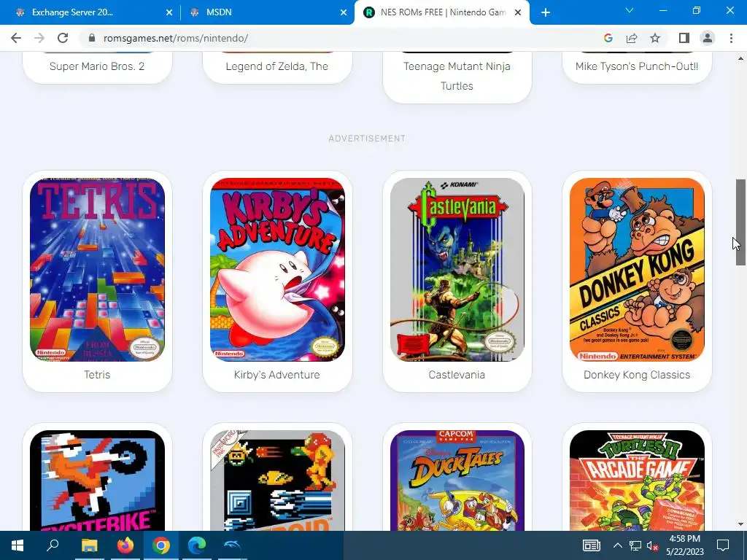
Task: Open the taskbar clock showing 4:58 PM
Action: tap(684, 545)
